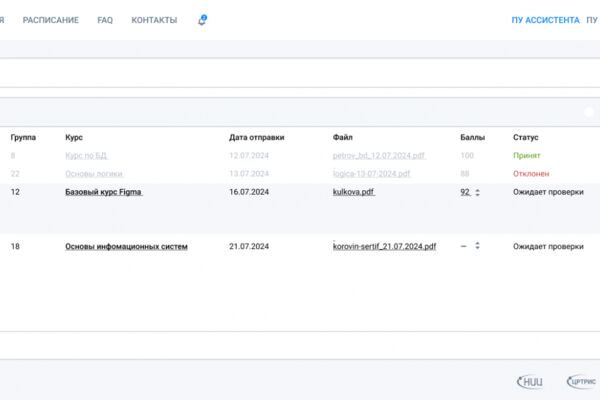Sort by the Курс column header

point(74,137)
